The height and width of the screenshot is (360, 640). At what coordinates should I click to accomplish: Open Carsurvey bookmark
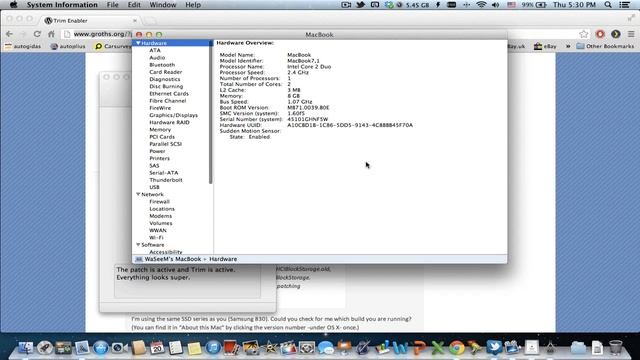[113, 46]
